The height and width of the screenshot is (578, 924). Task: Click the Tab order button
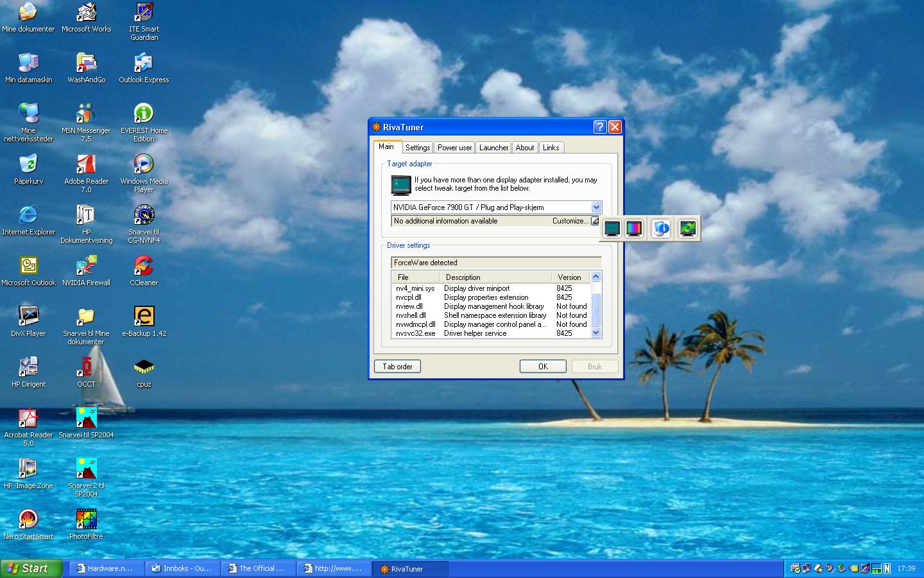[x=397, y=367]
